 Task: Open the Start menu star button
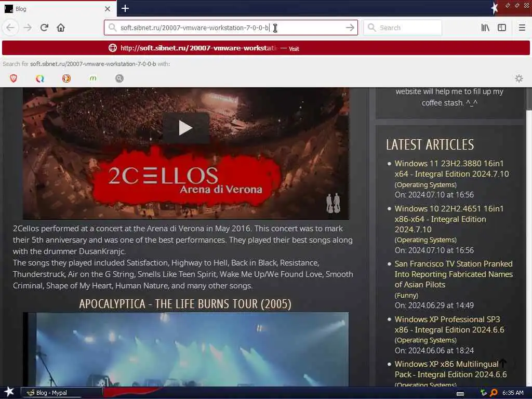click(9, 392)
